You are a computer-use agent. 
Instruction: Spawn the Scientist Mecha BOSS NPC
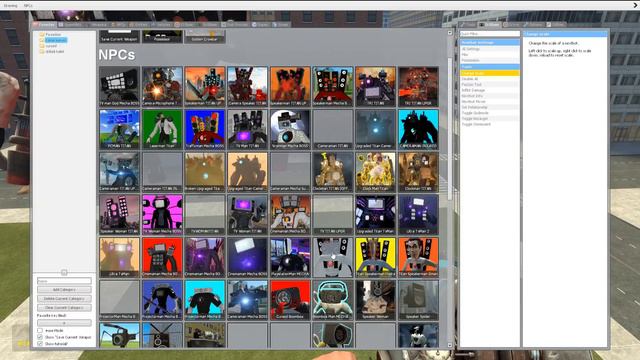click(x=290, y=129)
